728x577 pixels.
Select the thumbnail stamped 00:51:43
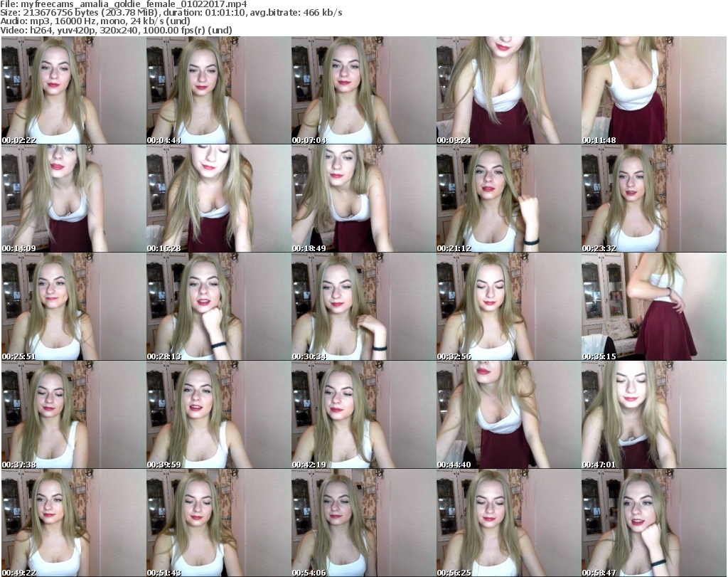[219, 523]
